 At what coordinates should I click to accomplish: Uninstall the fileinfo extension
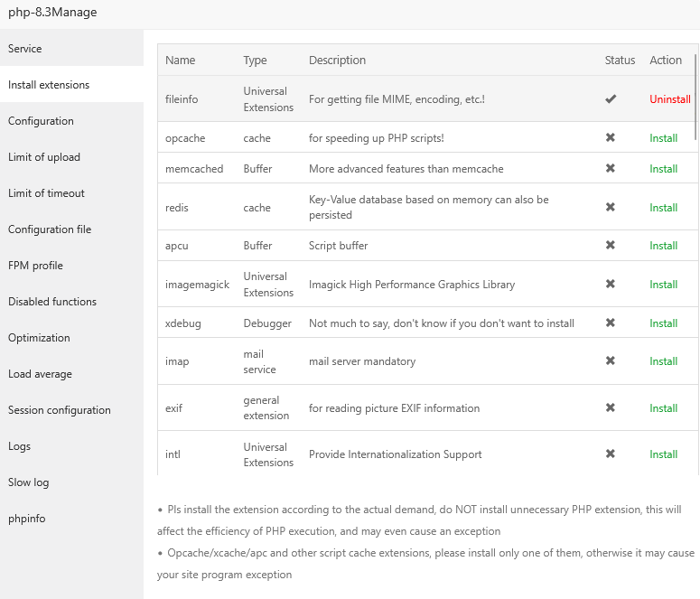[669, 99]
